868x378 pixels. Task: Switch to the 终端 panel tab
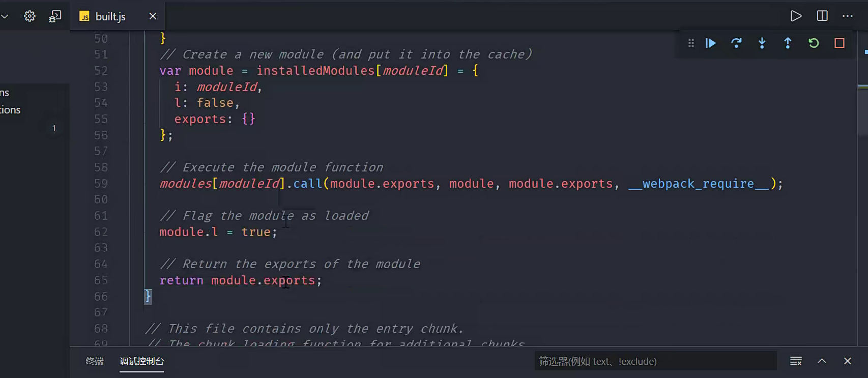point(95,361)
